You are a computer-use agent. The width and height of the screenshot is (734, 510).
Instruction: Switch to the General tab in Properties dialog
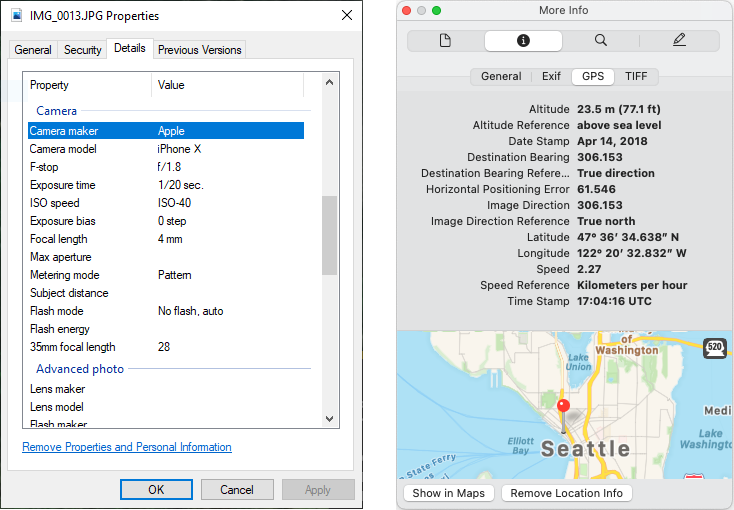(x=33, y=50)
